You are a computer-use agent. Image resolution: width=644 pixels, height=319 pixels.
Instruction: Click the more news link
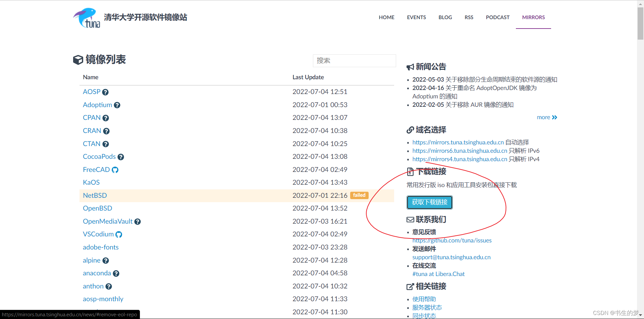click(547, 117)
